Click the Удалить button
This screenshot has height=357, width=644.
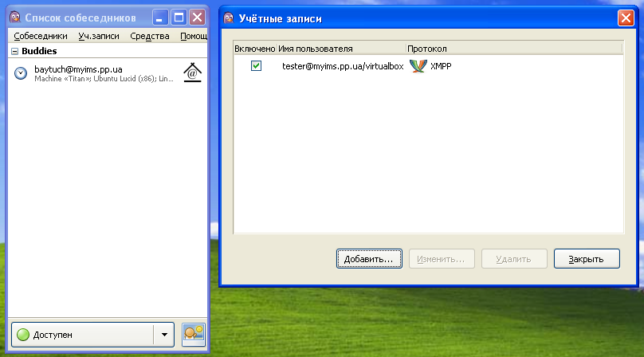pos(514,259)
